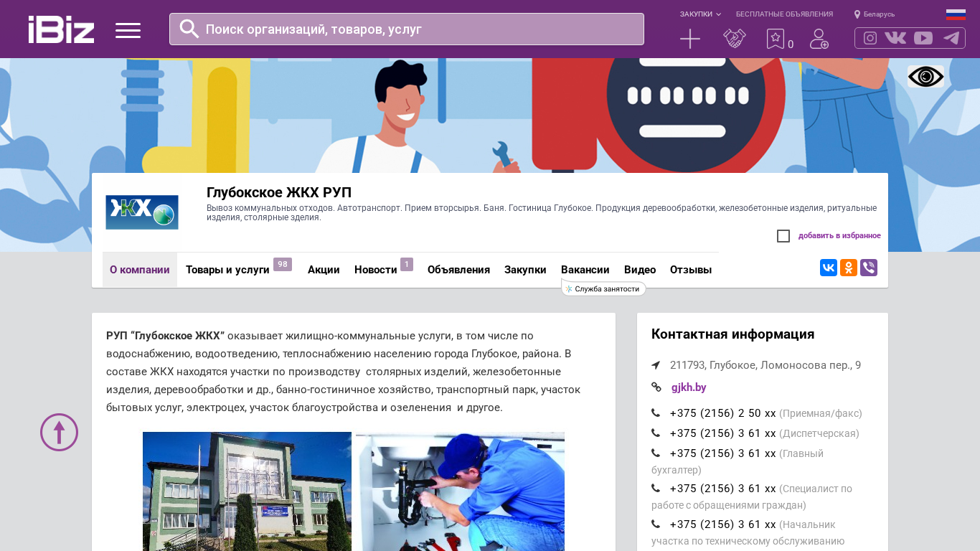Open iBiz YouTube channel icon
Viewport: 980px width, 551px height.
pos(923,38)
